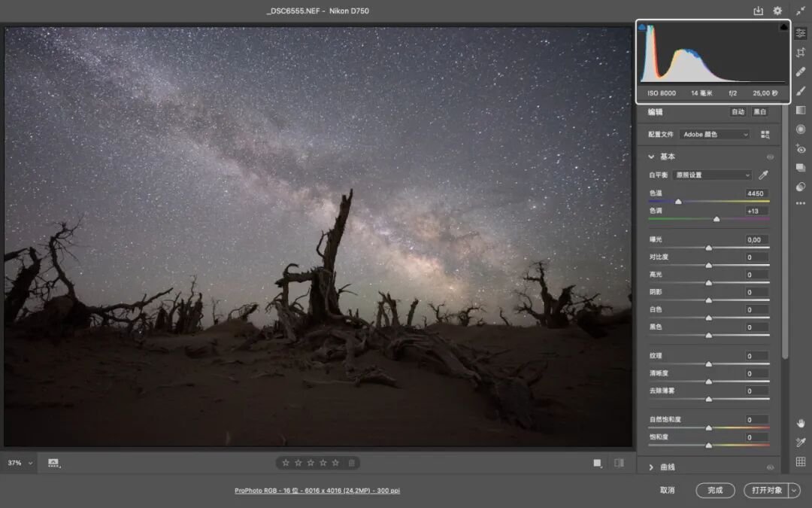The width and height of the screenshot is (812, 508).
Task: Toggle the highlight clipping warning on the histogram
Action: 783,27
